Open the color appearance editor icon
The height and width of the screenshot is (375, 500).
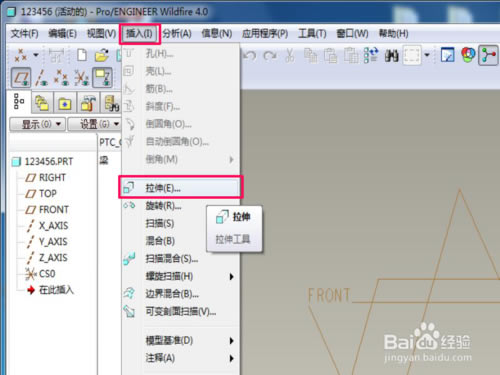[468, 55]
